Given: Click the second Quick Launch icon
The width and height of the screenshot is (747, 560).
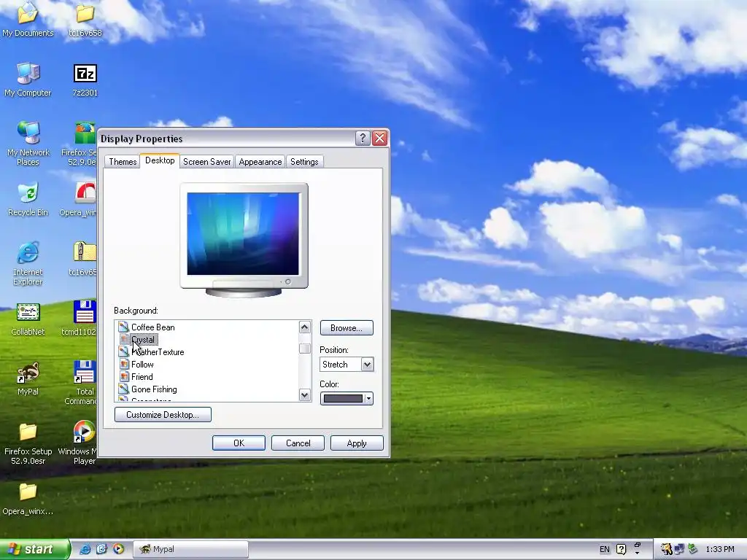Looking at the screenshot, I should (x=102, y=549).
